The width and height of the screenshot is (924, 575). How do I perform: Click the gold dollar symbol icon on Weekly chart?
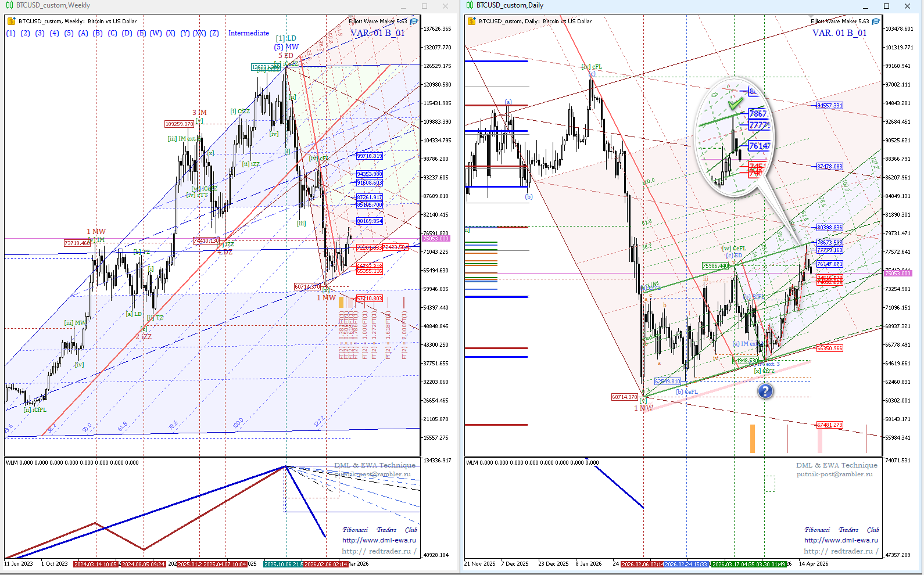(x=11, y=21)
